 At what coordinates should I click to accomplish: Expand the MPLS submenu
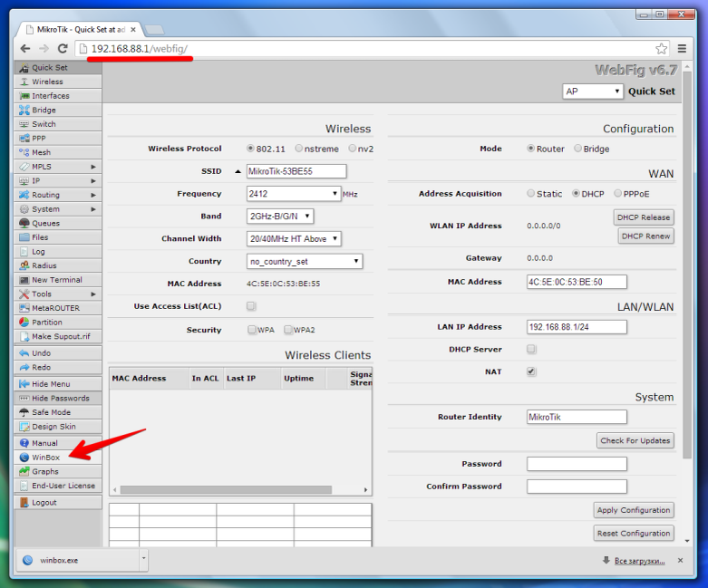[x=93, y=167]
